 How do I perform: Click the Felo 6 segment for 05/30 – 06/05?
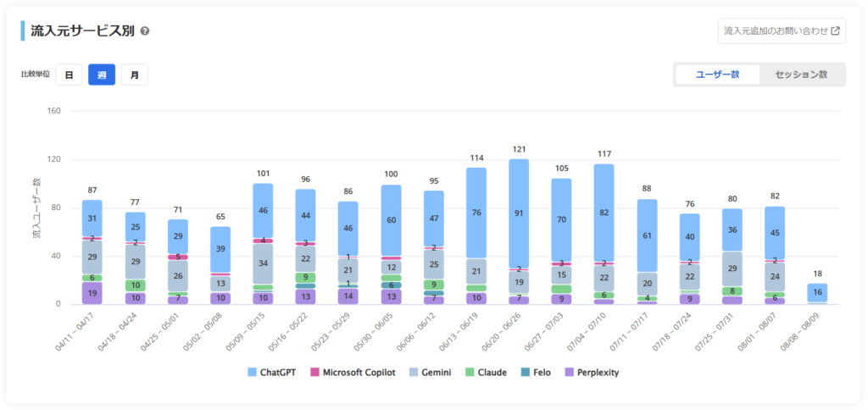point(391,285)
